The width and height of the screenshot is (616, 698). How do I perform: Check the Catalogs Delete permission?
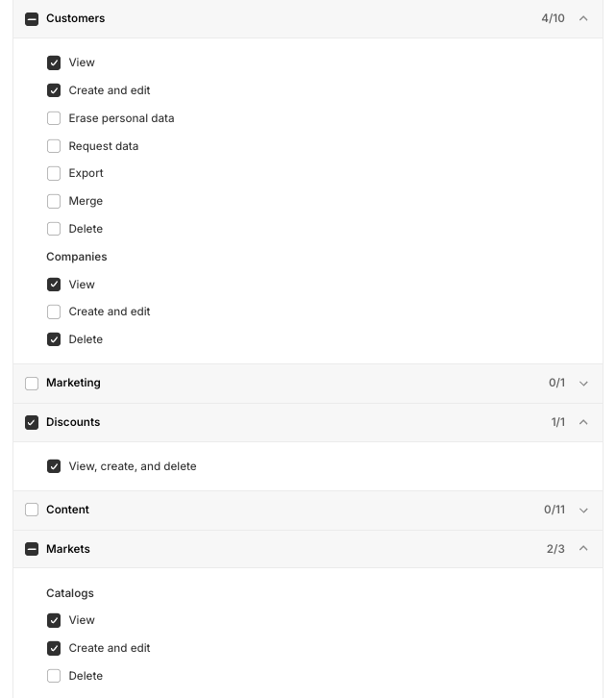[54, 676]
